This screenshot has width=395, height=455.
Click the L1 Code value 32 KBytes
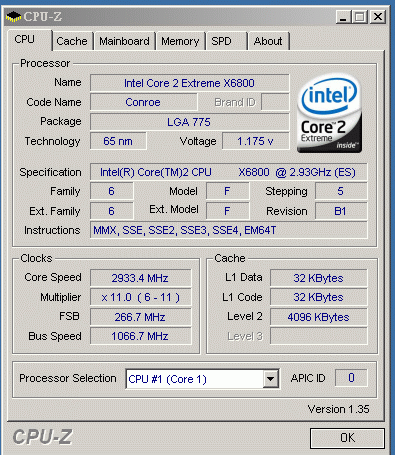[x=319, y=297]
